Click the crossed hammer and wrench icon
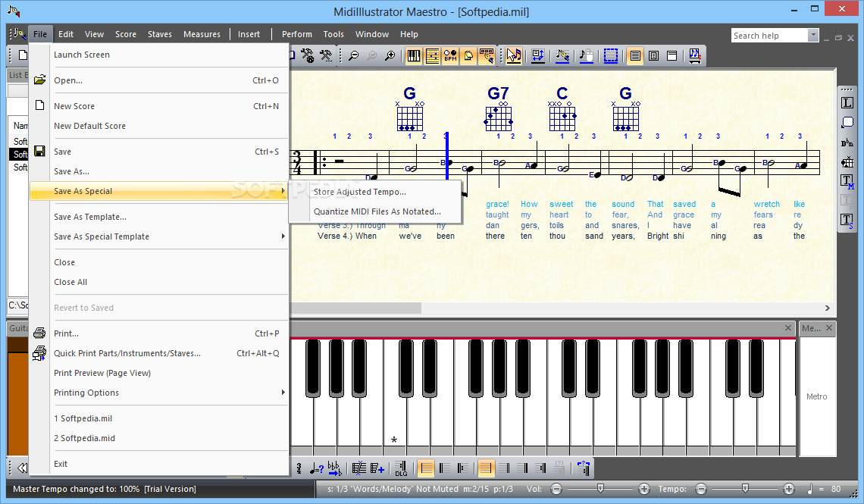Viewport: 864px width, 504px height. [x=326, y=55]
